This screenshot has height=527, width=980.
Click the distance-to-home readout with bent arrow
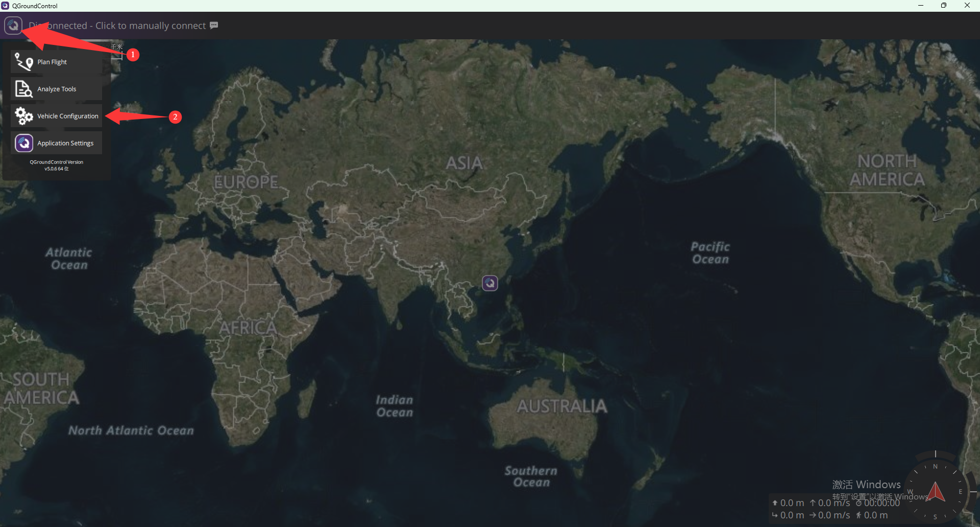[x=788, y=515]
